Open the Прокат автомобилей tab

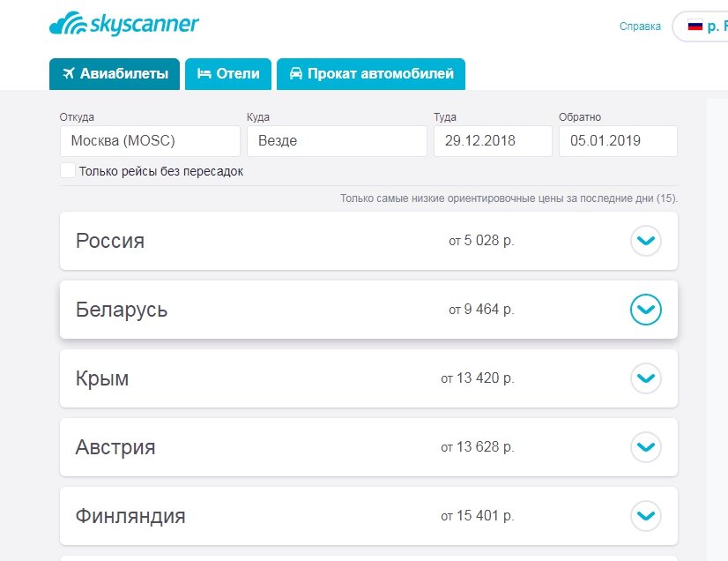point(370,74)
